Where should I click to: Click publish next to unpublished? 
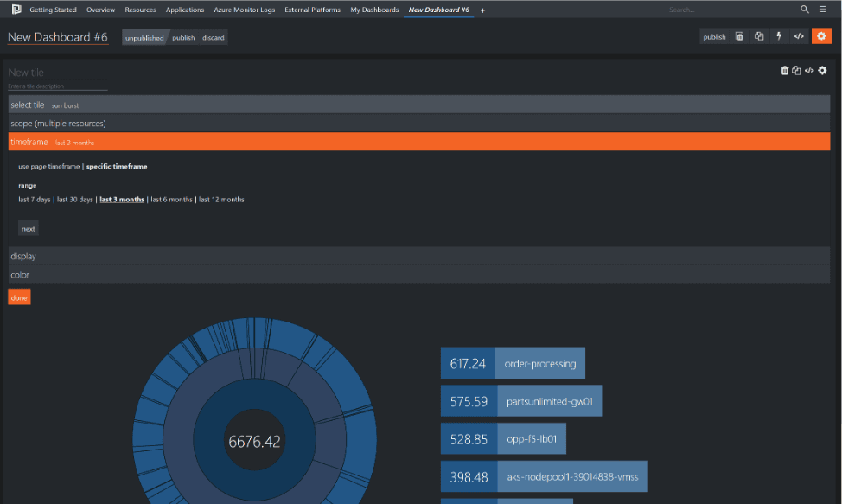pos(183,37)
